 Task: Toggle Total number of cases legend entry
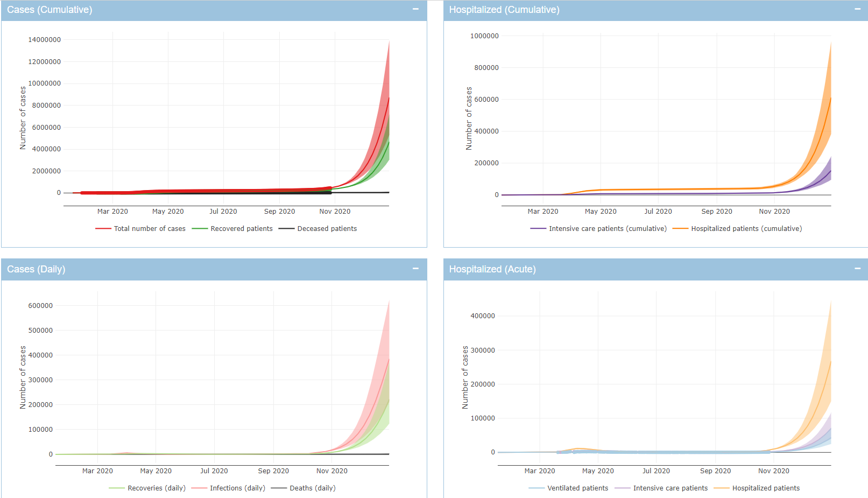pyautogui.click(x=149, y=229)
